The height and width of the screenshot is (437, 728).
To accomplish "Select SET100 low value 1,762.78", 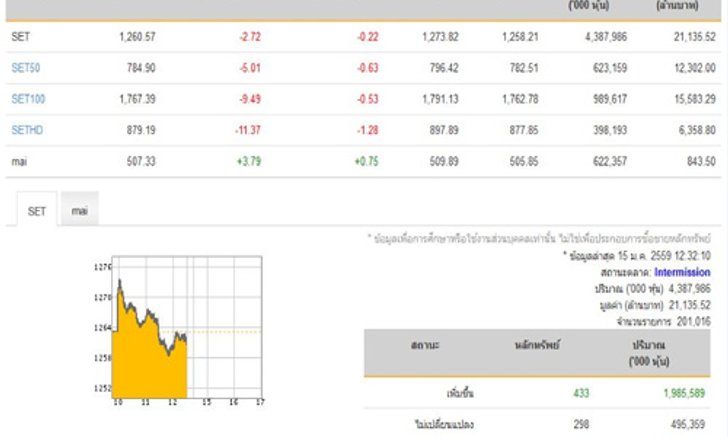I will click(x=520, y=99).
